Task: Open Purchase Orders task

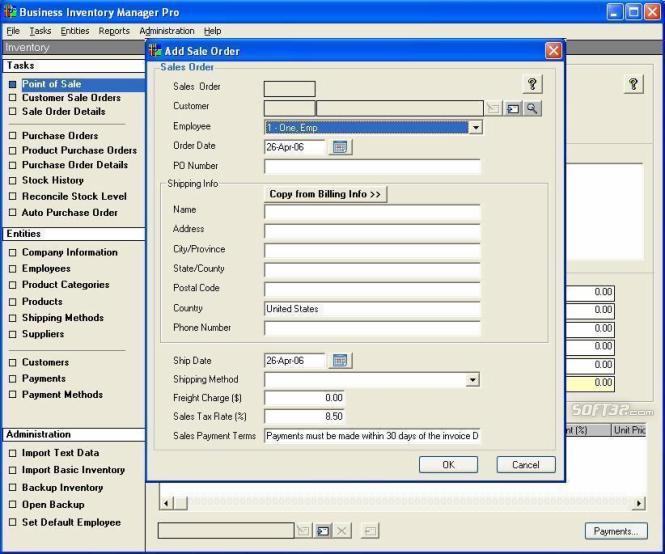Action: point(60,136)
